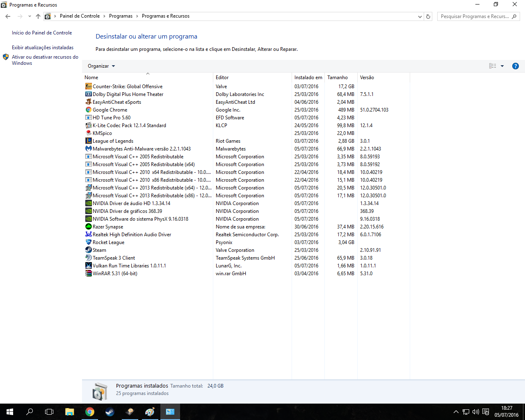
Task: Sort by the Nome column header
Action: point(148,78)
